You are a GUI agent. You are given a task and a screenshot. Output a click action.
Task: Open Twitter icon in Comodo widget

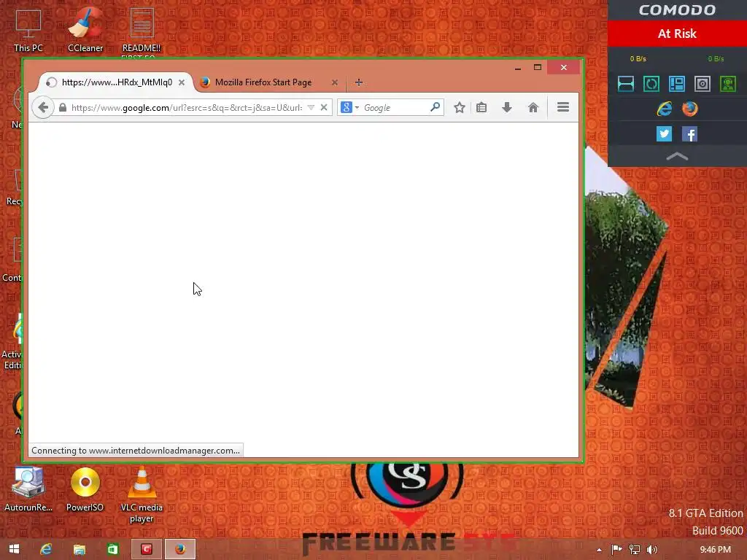[x=664, y=134]
